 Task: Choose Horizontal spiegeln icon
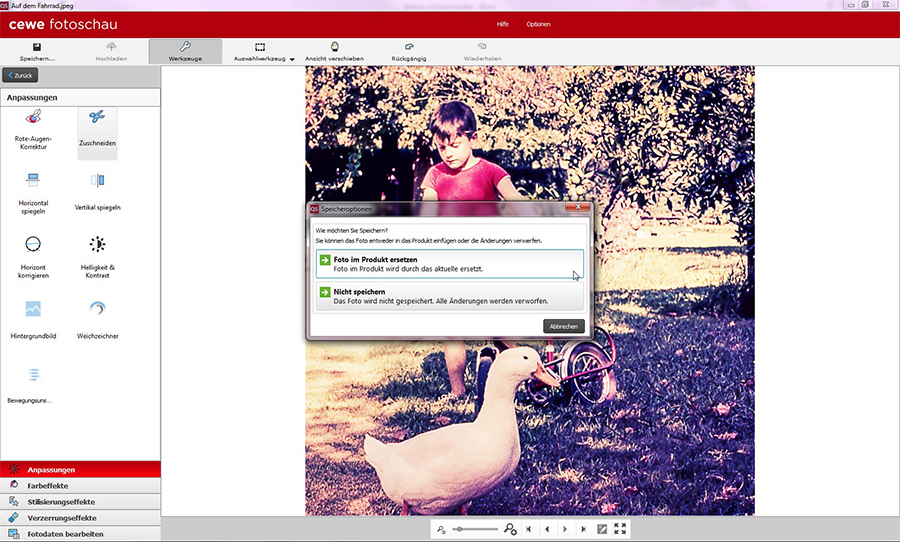click(33, 180)
